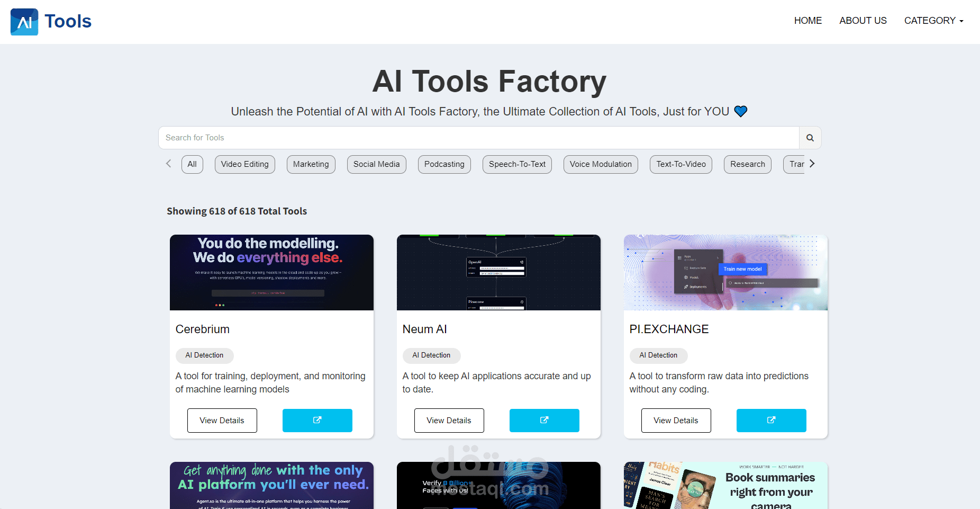Click the search magnifier button

click(810, 138)
